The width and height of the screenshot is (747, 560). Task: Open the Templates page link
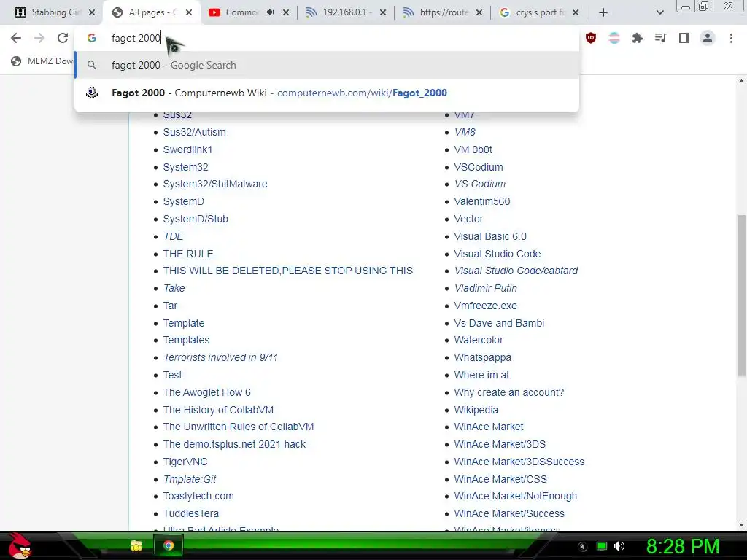[x=186, y=340]
